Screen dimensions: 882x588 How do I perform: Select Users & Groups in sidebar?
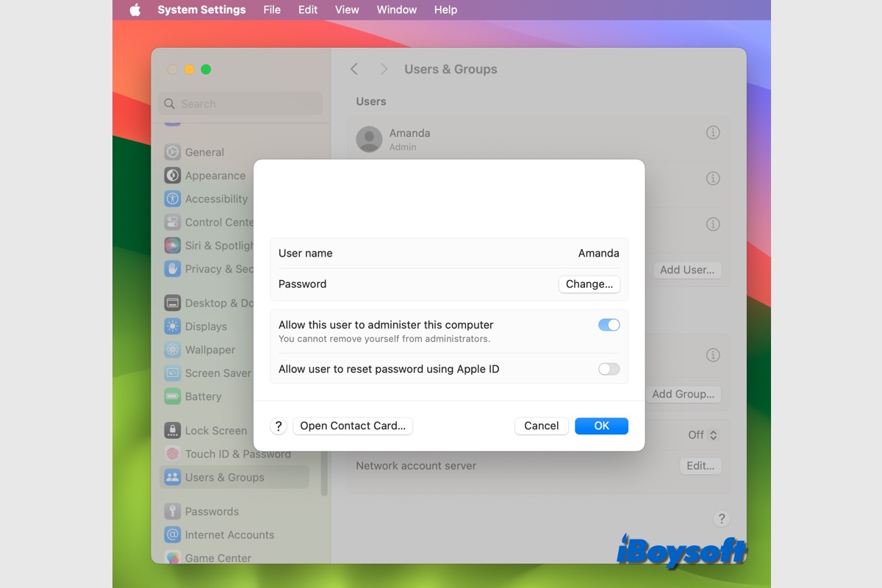(x=234, y=477)
